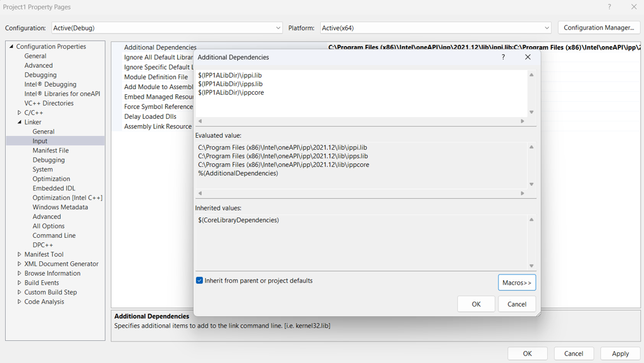Expand the C/C++ tree node
The height and width of the screenshot is (363, 644).
[20, 113]
